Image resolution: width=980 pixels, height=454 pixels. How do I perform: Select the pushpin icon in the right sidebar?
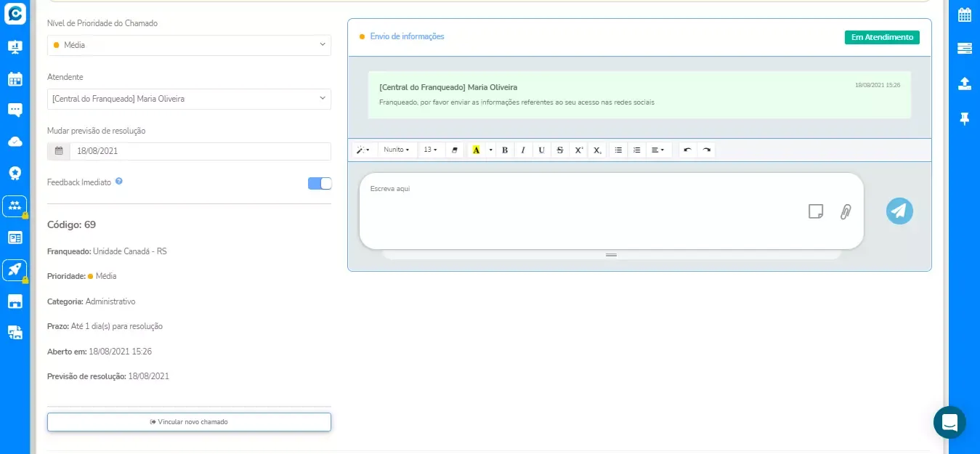coord(965,118)
